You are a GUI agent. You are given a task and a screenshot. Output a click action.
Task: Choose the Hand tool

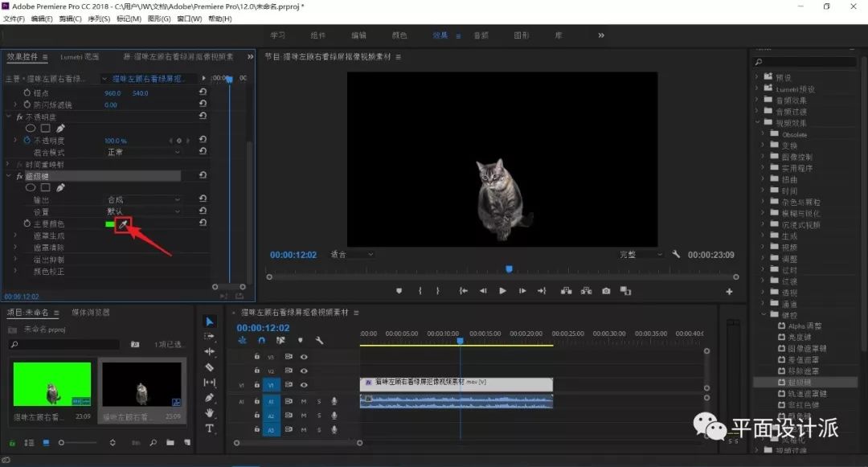click(210, 413)
